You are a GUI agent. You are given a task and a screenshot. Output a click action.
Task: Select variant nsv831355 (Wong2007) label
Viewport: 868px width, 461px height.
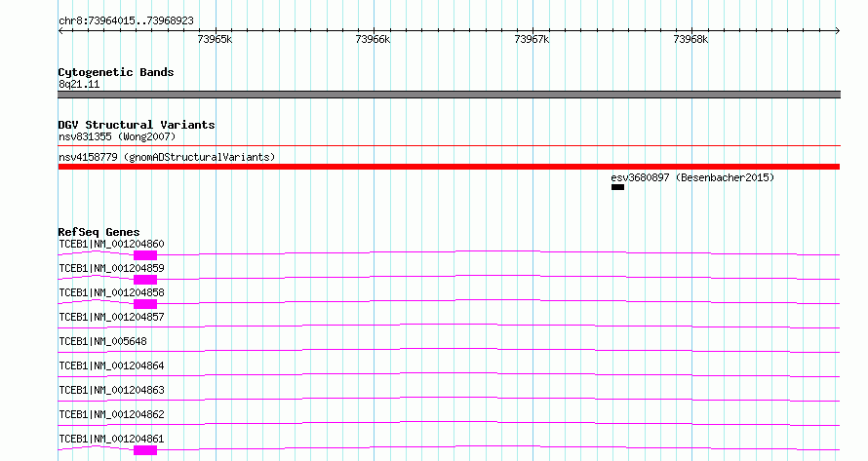tap(117, 136)
